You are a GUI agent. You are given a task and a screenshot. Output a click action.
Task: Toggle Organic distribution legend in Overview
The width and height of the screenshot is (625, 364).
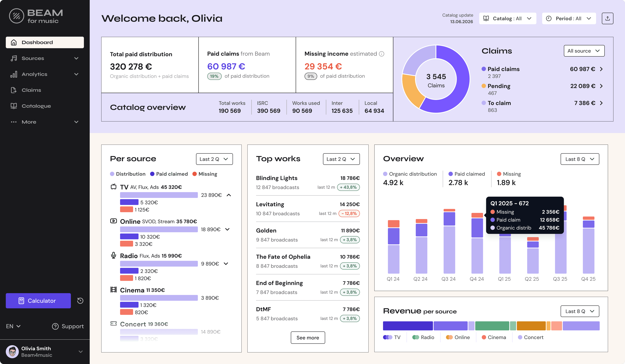(410, 174)
